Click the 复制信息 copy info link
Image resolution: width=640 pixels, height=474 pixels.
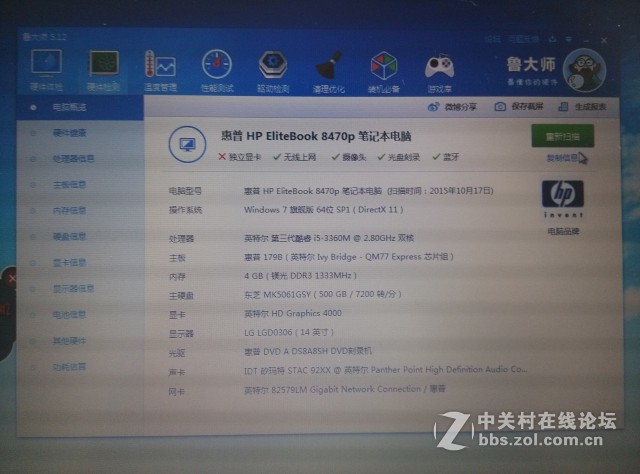tap(562, 158)
